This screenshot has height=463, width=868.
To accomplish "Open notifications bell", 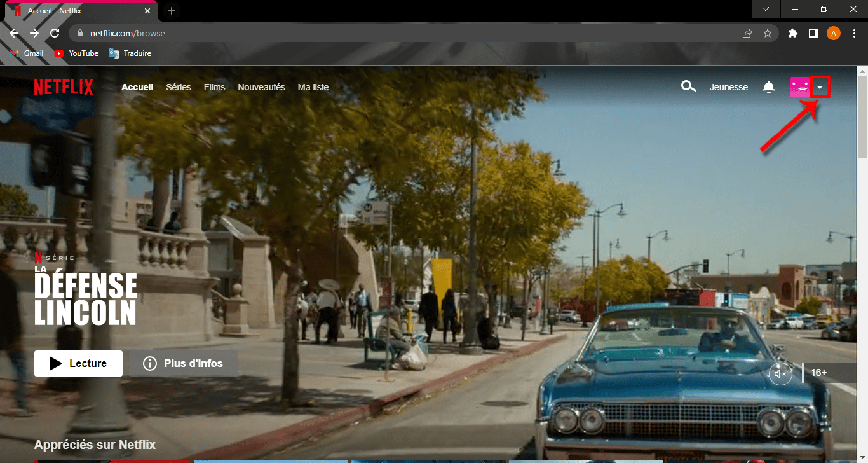I will click(769, 87).
